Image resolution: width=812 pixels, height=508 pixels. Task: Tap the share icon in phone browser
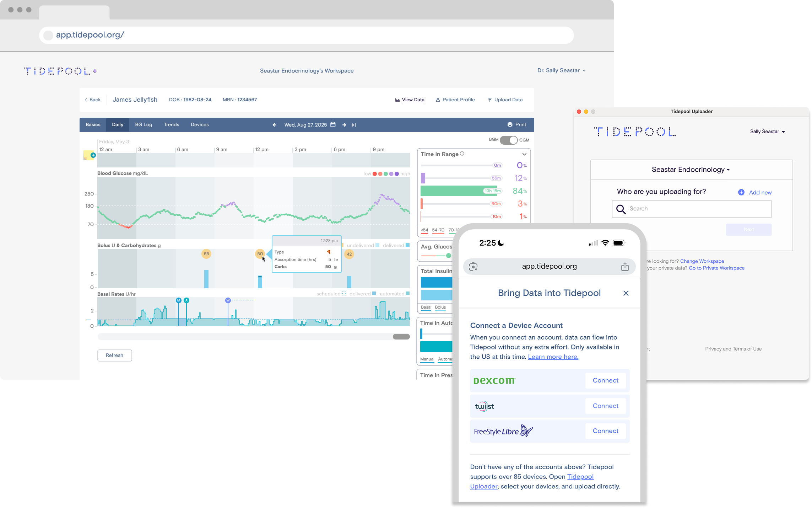click(625, 267)
